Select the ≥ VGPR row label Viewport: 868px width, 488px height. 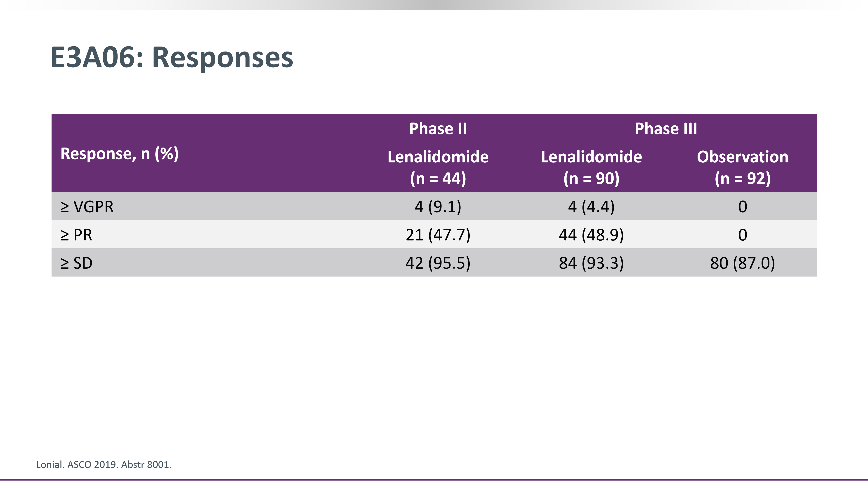click(x=87, y=206)
